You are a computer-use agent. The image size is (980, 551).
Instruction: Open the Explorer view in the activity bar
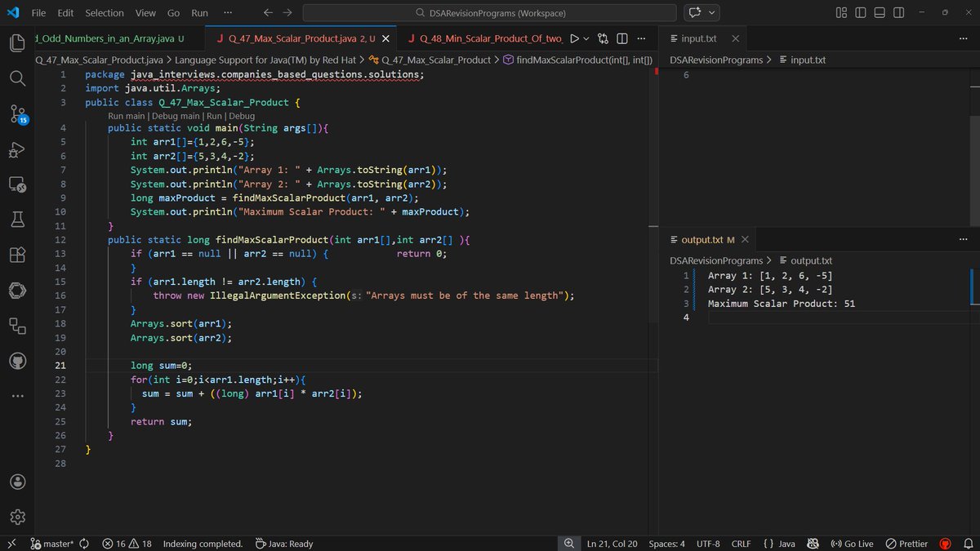[18, 42]
